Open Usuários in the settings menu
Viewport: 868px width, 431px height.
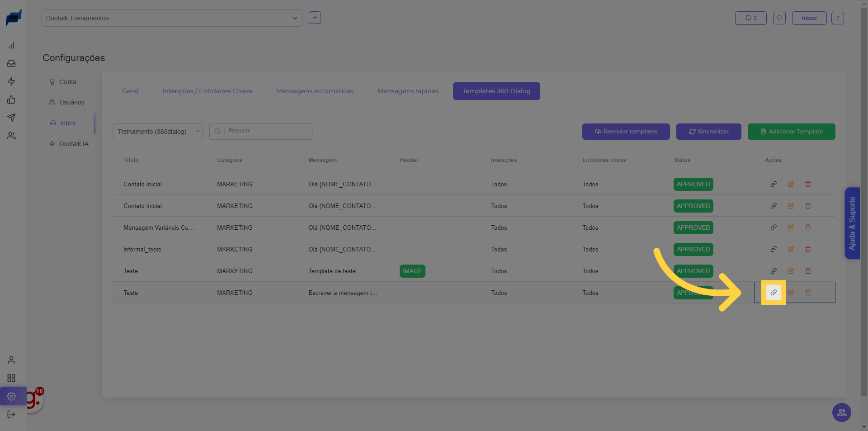[x=71, y=102]
